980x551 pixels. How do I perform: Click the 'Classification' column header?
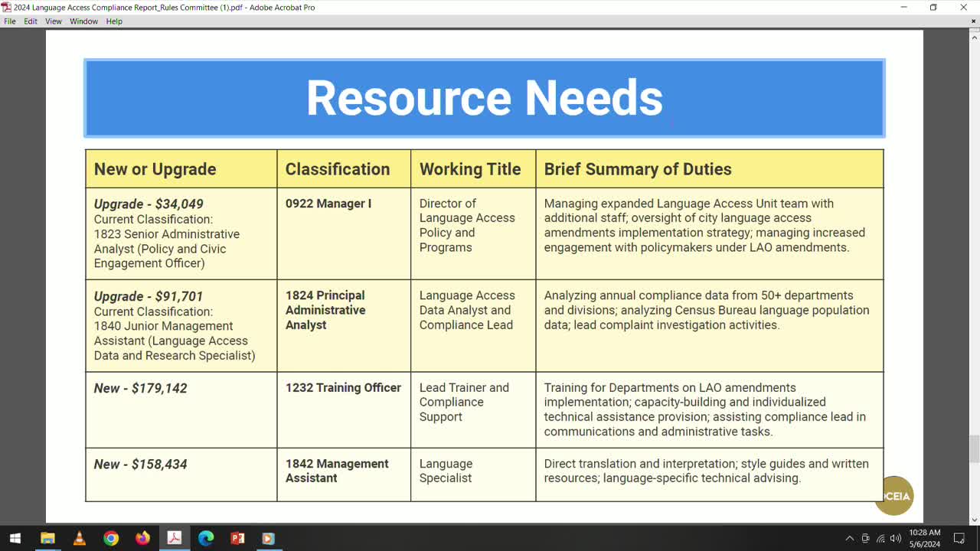(x=338, y=169)
